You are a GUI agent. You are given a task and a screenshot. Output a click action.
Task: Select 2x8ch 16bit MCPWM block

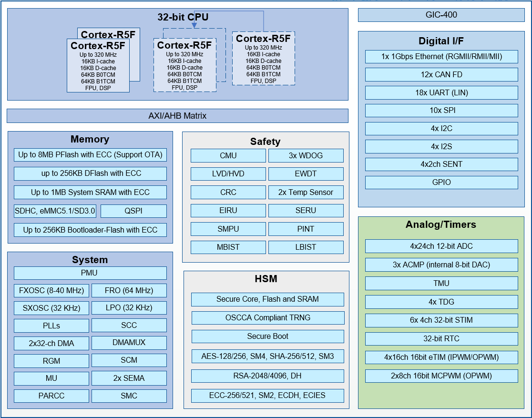point(441,376)
